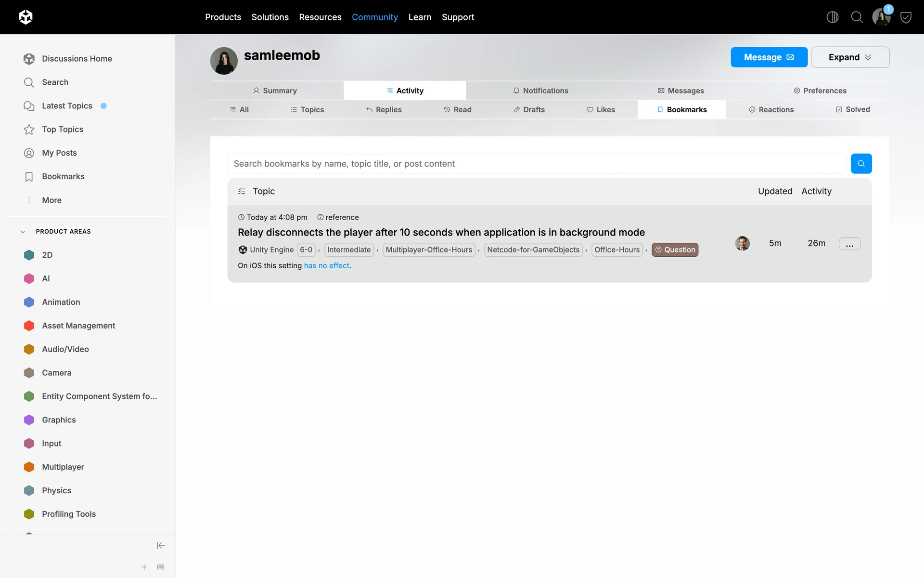Screen dimensions: 924x578
Task: Click into the Search bookmarks input field
Action: point(536,164)
